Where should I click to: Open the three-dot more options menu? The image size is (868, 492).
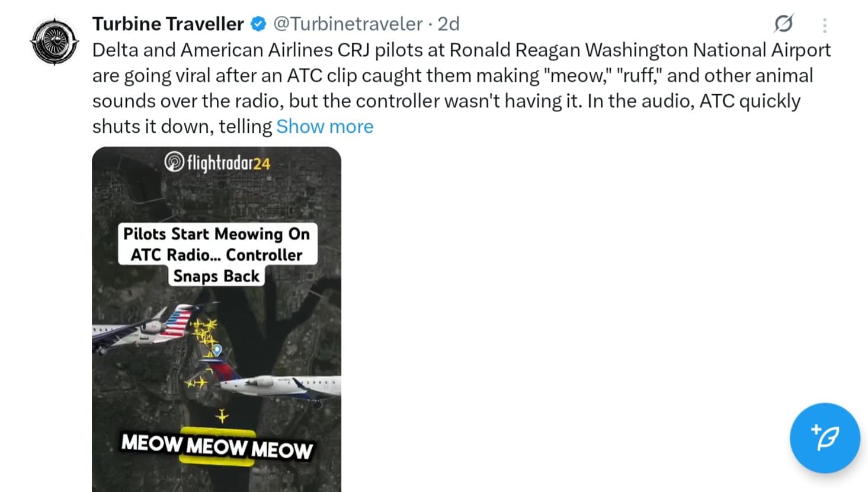(x=824, y=25)
